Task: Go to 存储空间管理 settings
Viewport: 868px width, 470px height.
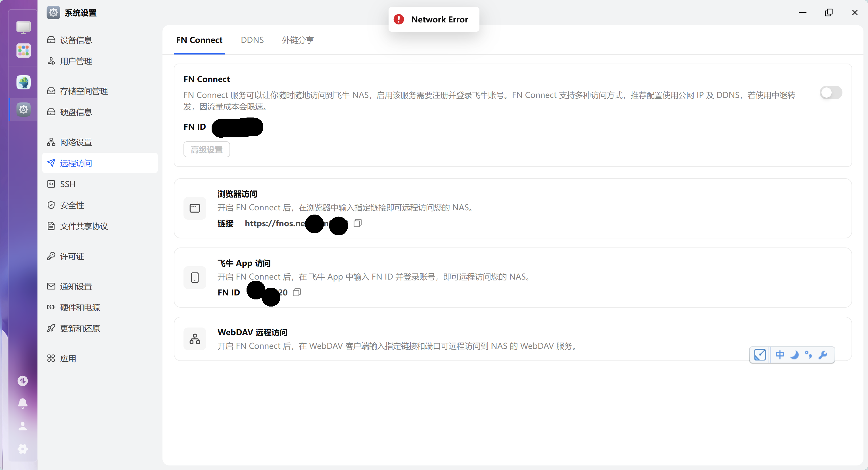Action: tap(84, 91)
